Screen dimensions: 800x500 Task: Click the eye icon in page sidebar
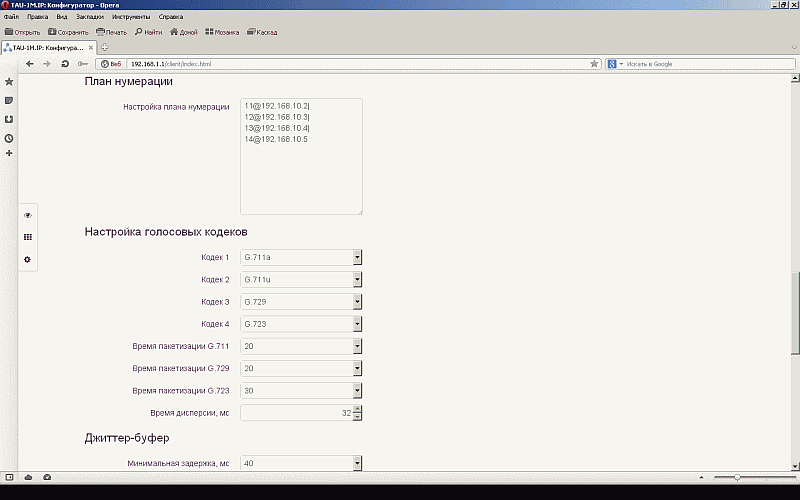tap(28, 215)
